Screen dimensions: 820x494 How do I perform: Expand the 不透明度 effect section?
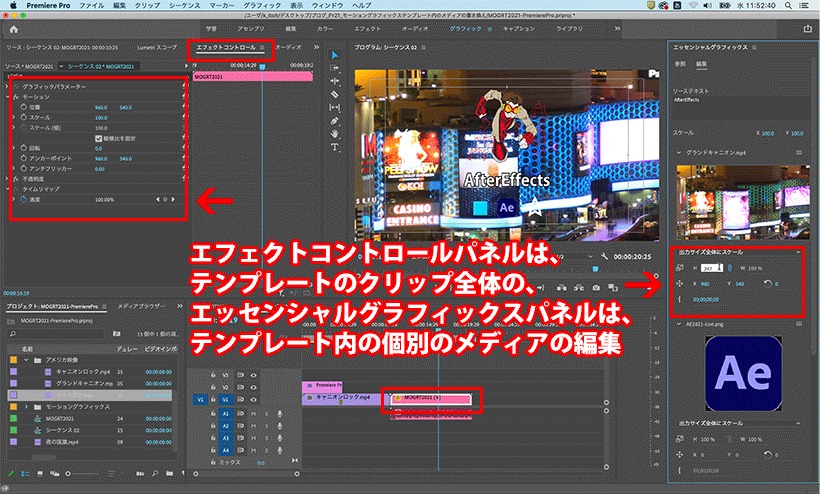tap(8, 179)
